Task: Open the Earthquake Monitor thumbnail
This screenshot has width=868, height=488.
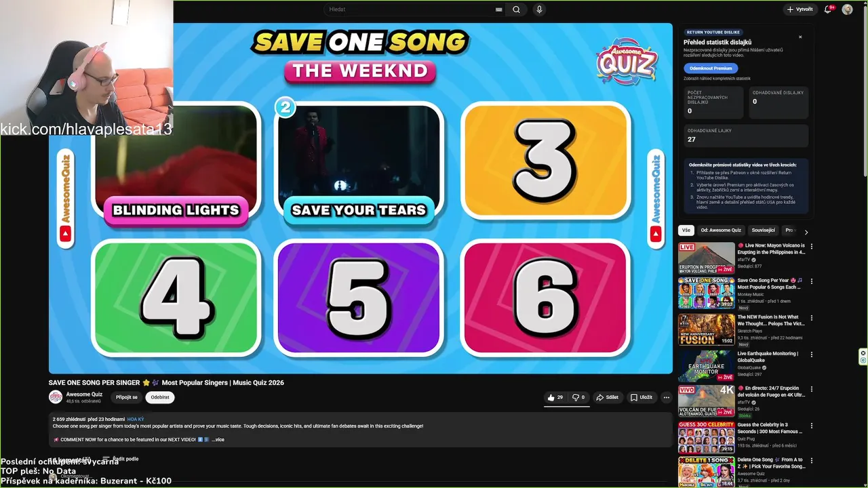Action: (x=706, y=366)
